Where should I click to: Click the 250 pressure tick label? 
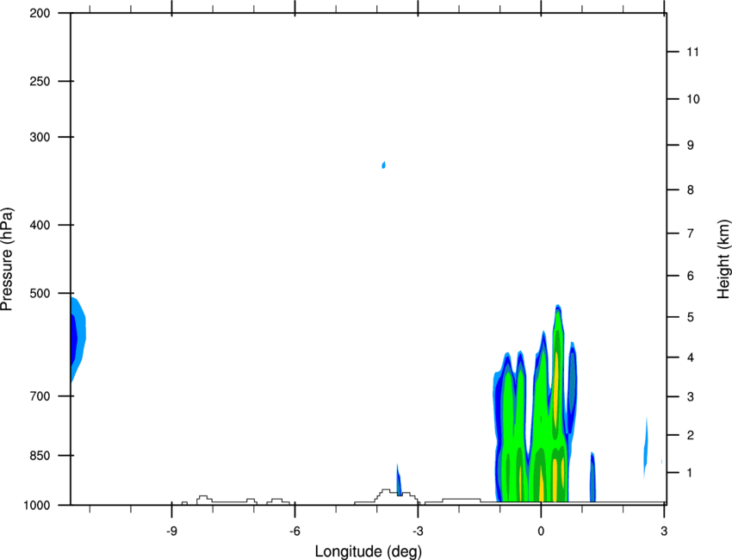40,82
